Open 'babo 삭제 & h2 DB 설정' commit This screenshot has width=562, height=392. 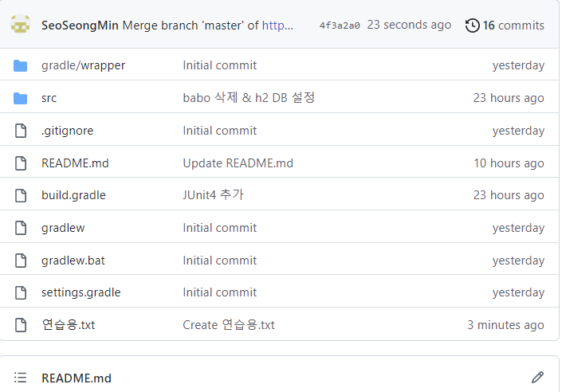[x=249, y=98]
